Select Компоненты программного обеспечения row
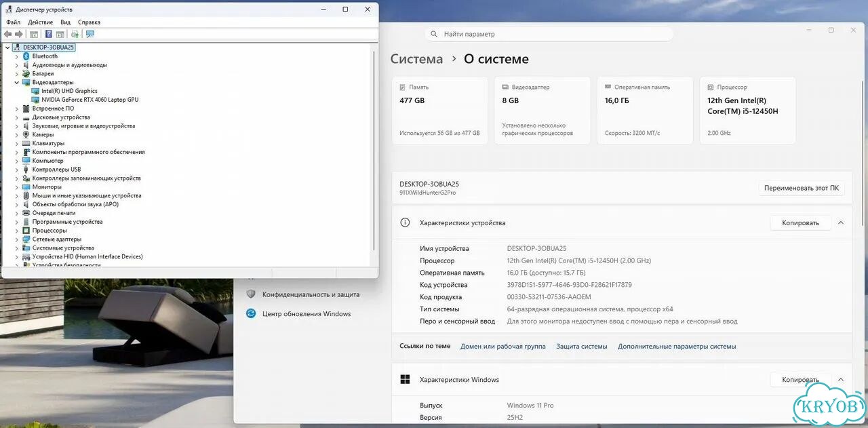 (88, 152)
